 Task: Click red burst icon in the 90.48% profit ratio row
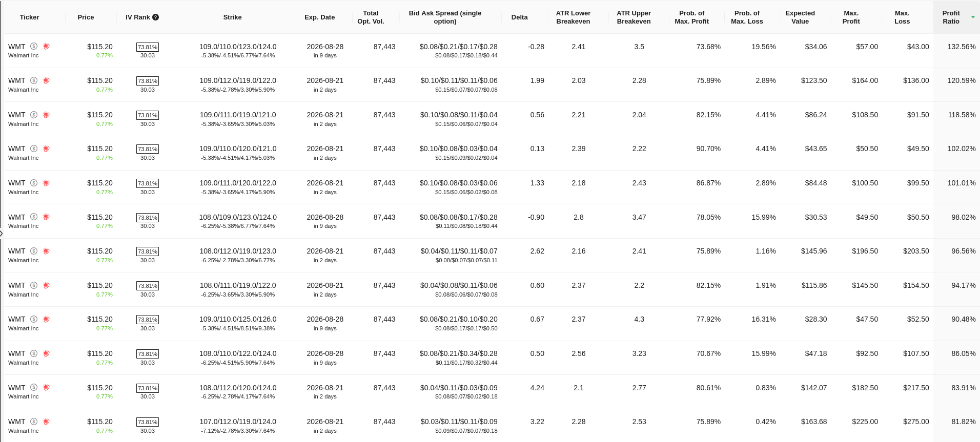click(46, 319)
